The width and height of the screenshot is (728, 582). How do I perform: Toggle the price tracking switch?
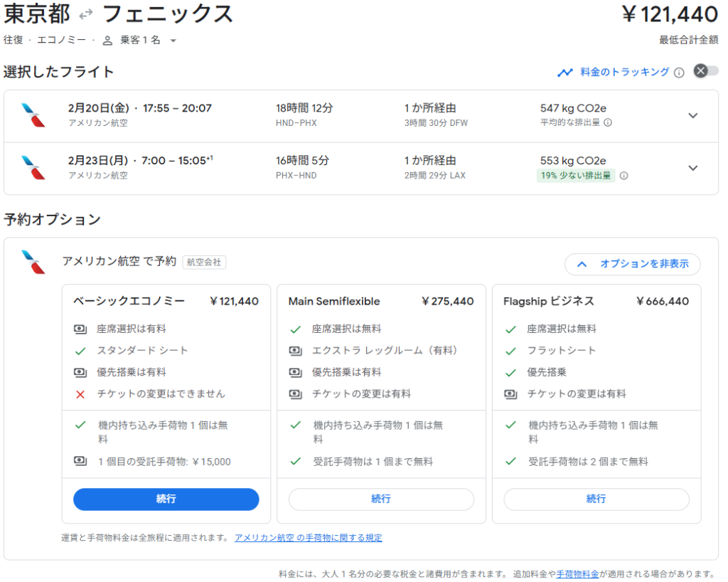(x=706, y=71)
